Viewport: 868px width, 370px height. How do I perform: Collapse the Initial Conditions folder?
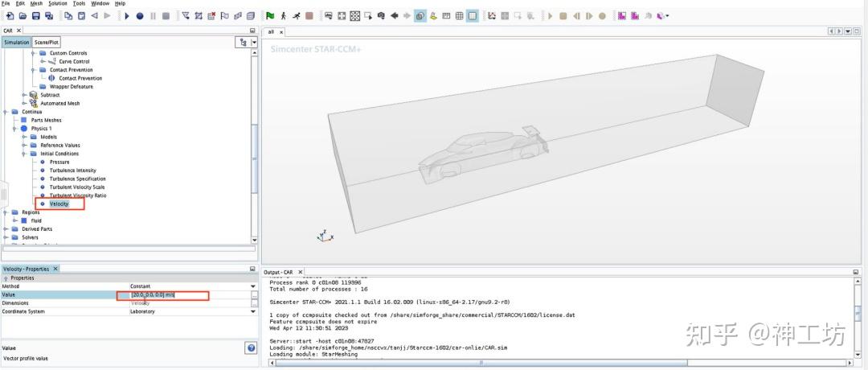[x=25, y=154]
